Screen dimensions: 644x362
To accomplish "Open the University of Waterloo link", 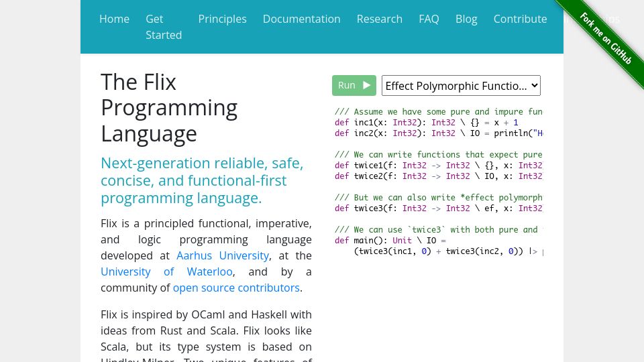I will pyautogui.click(x=167, y=271).
